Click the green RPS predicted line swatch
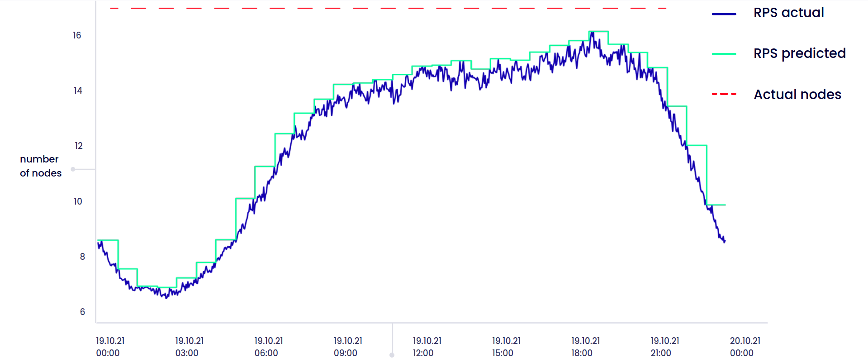Viewport: 868px width, 363px height. point(724,54)
